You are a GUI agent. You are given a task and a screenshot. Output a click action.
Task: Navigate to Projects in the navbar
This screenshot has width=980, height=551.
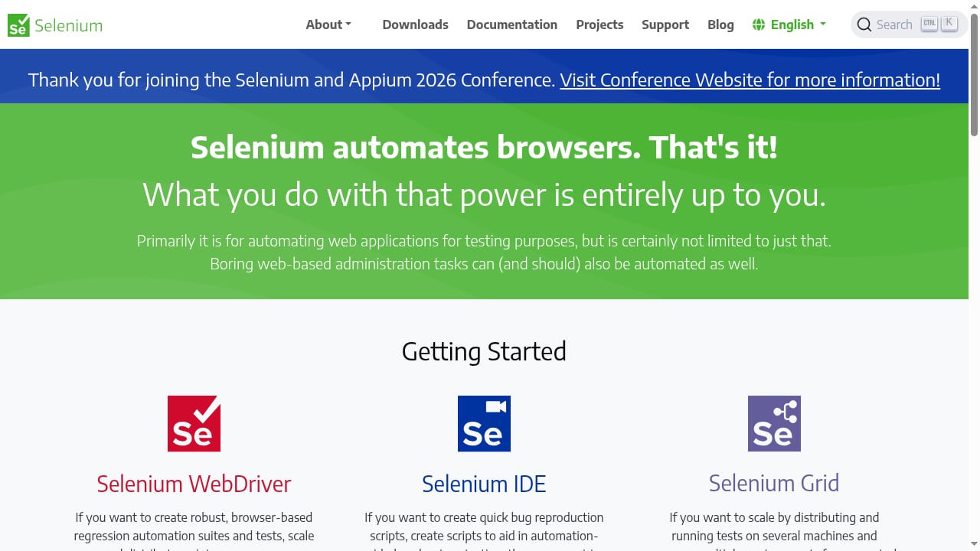click(x=599, y=24)
